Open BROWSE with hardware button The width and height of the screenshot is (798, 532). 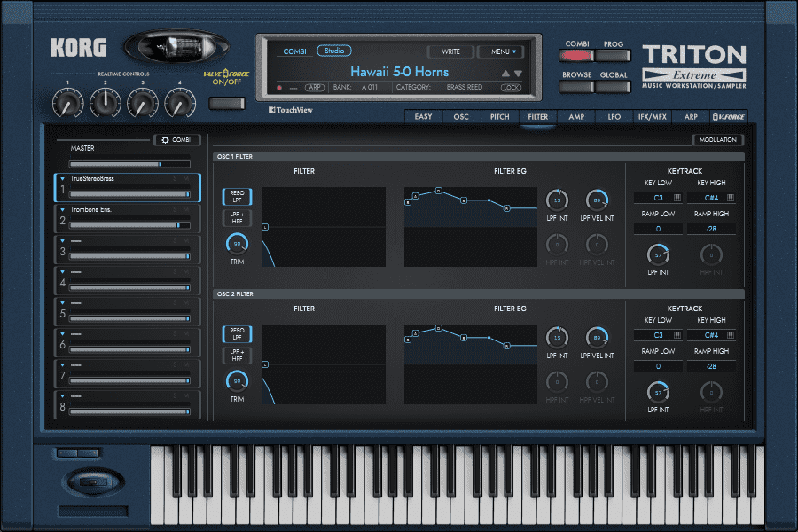point(576,87)
